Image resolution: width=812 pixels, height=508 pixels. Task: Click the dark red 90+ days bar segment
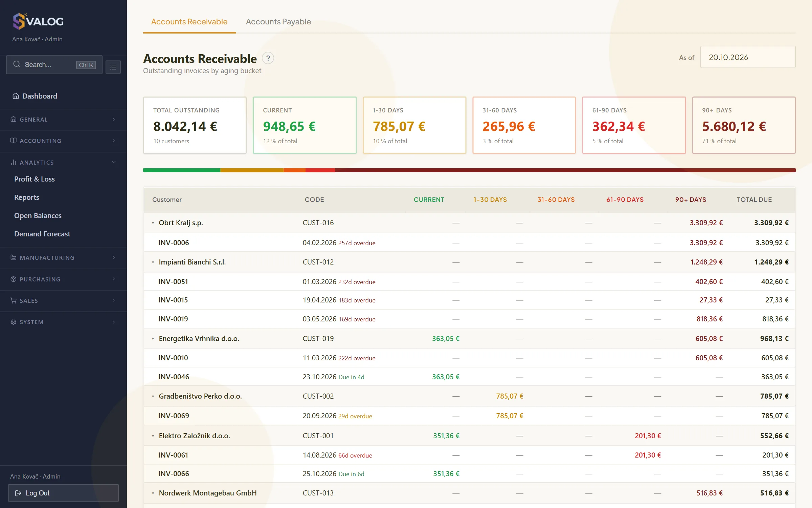[x=565, y=170]
